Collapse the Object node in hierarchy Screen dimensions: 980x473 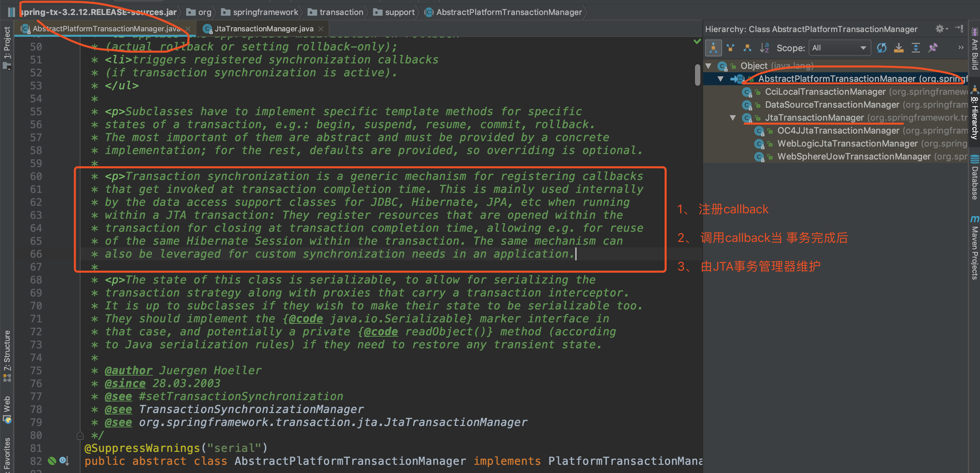point(708,66)
